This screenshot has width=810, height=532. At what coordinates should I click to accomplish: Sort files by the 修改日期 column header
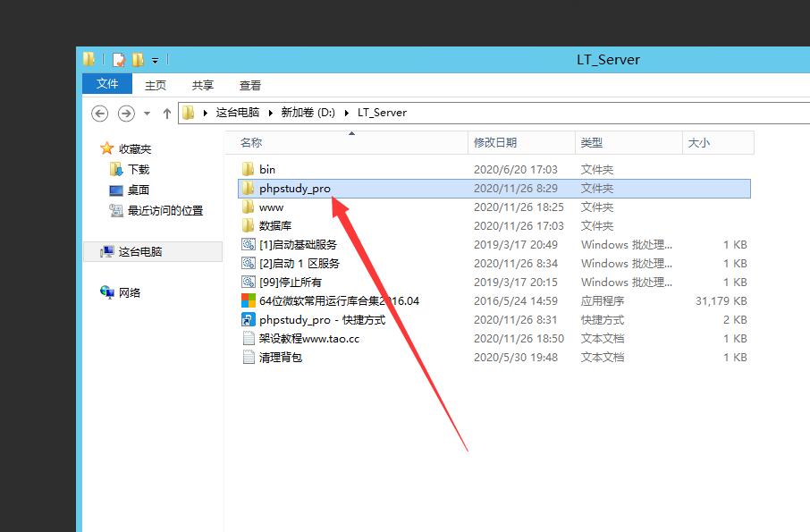click(495, 142)
